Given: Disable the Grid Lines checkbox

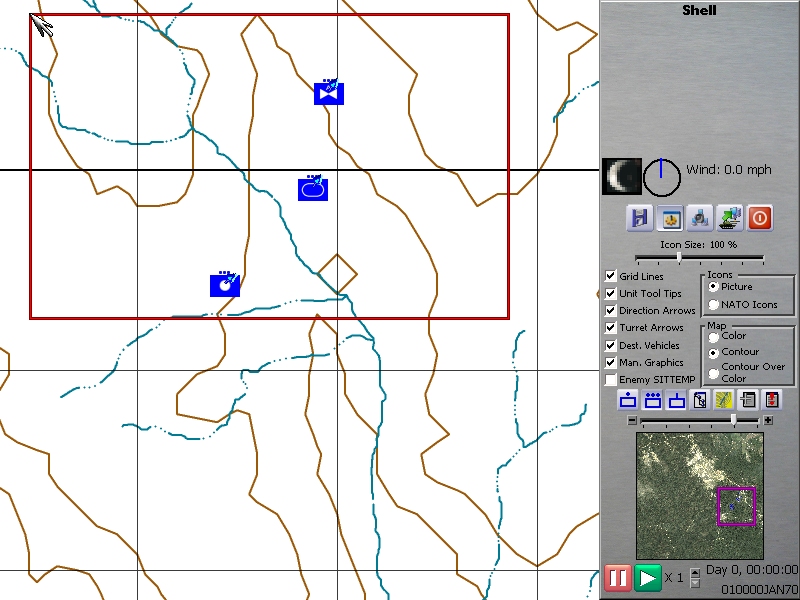Looking at the screenshot, I should click(x=611, y=276).
